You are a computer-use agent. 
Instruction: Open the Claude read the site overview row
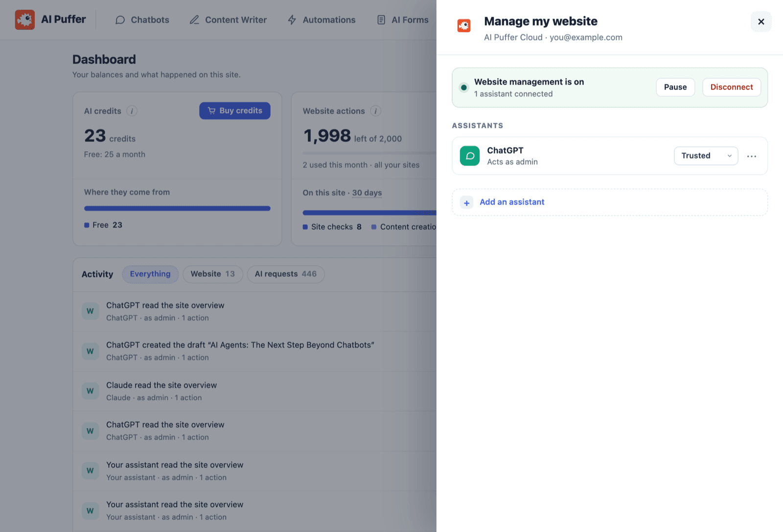[x=254, y=392]
